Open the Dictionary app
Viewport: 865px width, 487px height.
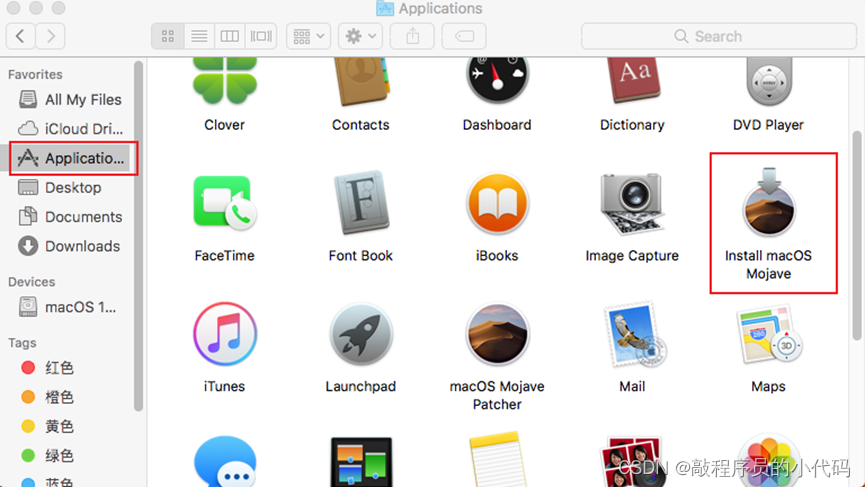point(632,81)
